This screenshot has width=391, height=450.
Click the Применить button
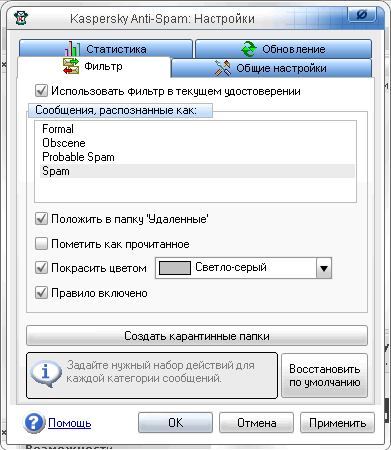coord(337,423)
